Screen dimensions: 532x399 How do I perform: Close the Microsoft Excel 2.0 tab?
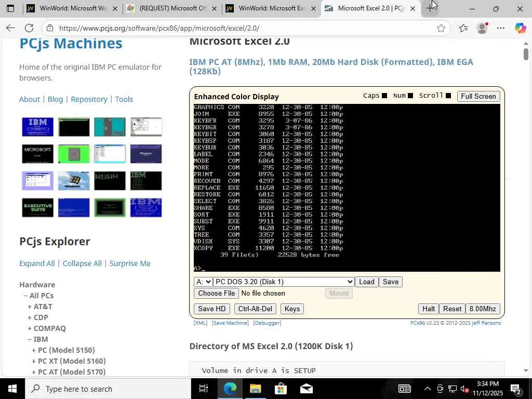point(413,8)
